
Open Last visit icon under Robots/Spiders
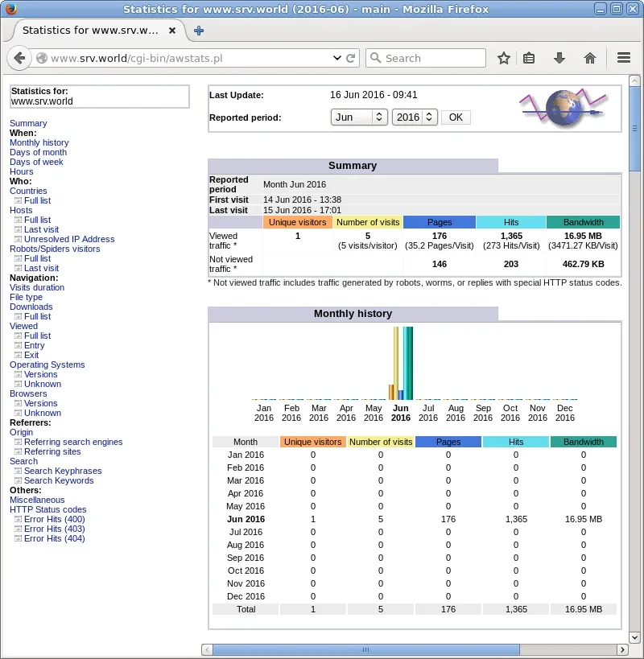pos(18,268)
